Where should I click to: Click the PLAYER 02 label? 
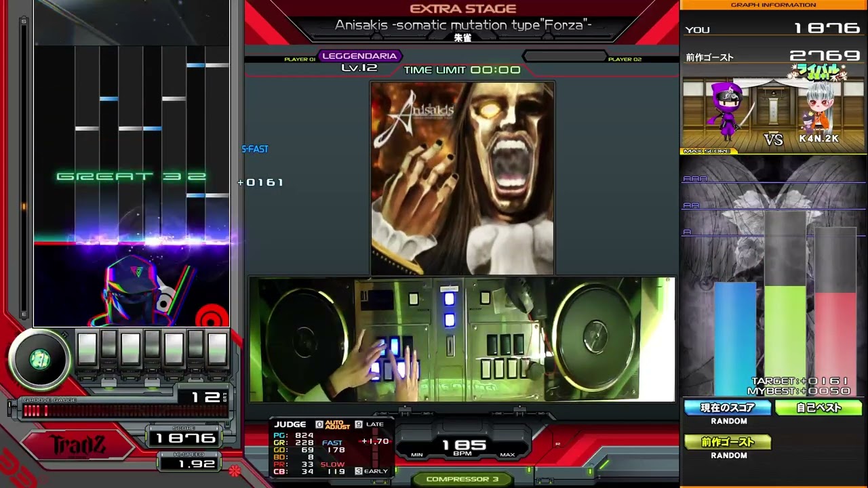[625, 60]
